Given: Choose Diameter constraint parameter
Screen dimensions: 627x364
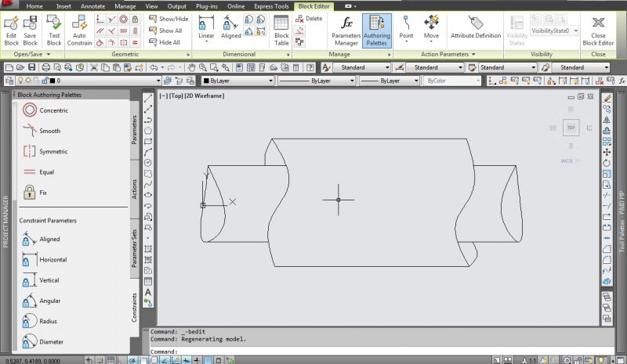Looking at the screenshot, I should click(x=43, y=341).
